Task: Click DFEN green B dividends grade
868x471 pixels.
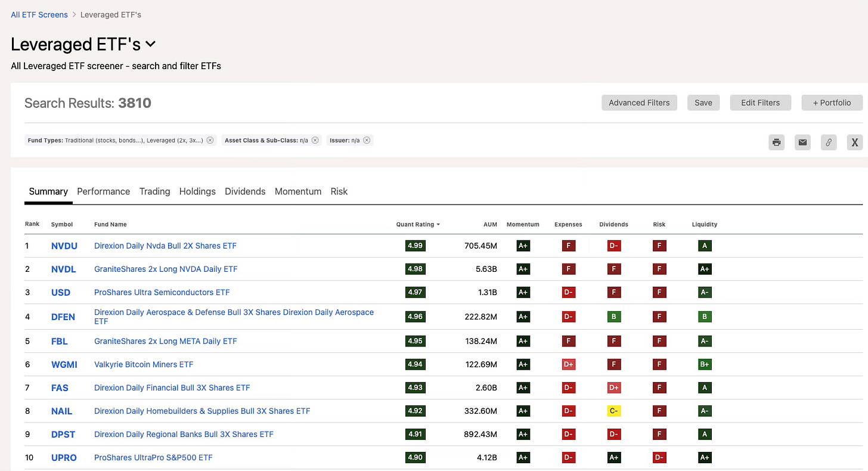Action: [x=613, y=317]
